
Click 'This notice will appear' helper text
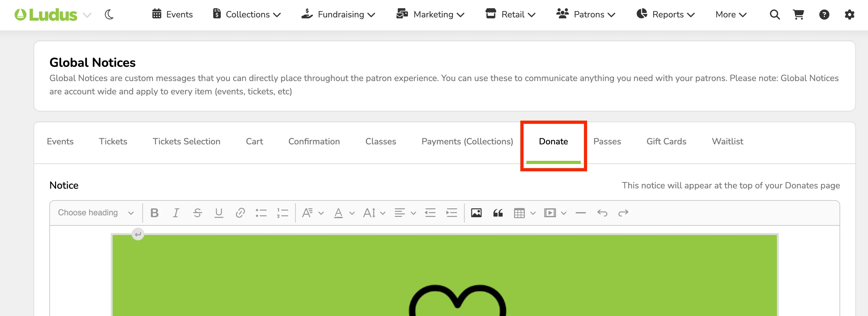click(x=730, y=186)
